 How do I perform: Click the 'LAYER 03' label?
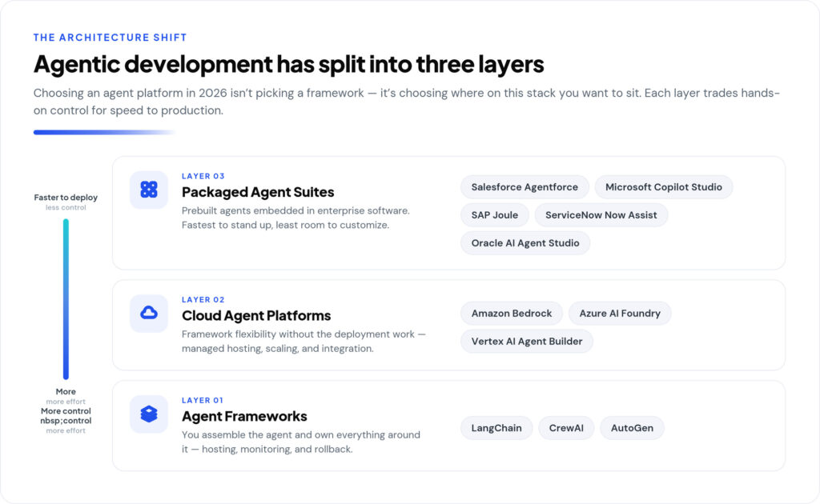point(203,177)
